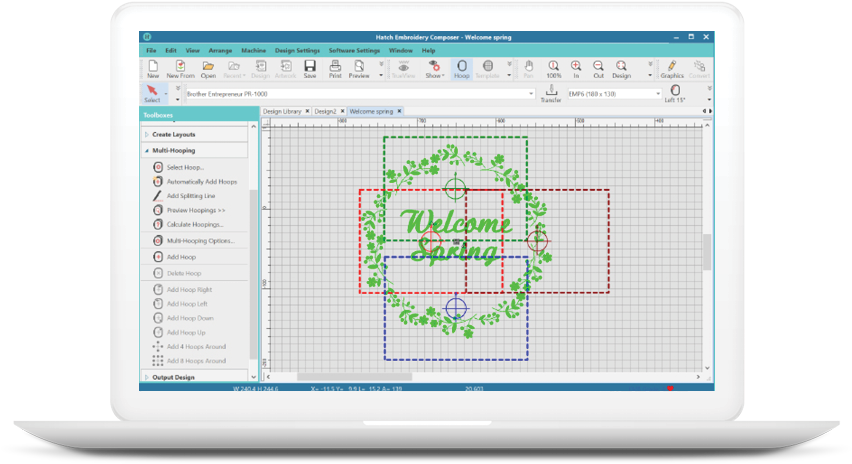The height and width of the screenshot is (464, 852).
Task: Click Automatically Add Hoops
Action: 201,182
